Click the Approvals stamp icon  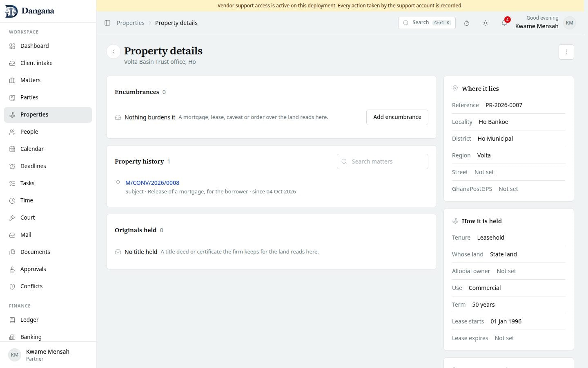click(12, 269)
